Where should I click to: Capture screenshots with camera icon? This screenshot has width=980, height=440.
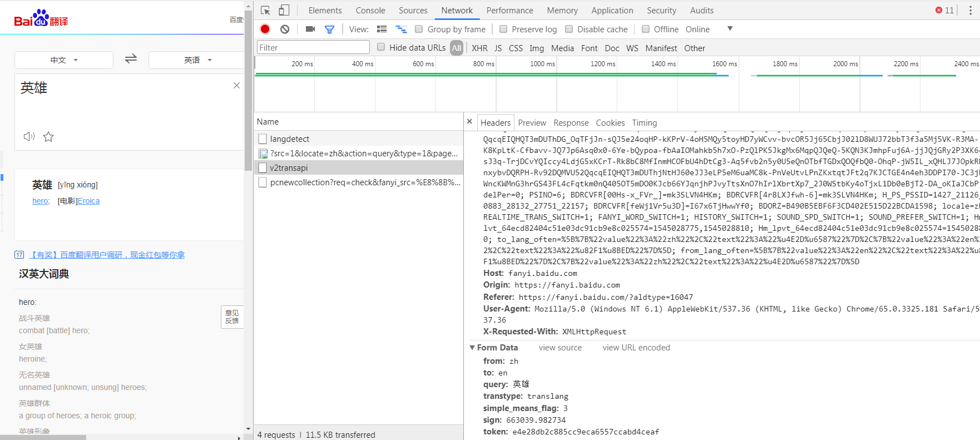point(310,29)
